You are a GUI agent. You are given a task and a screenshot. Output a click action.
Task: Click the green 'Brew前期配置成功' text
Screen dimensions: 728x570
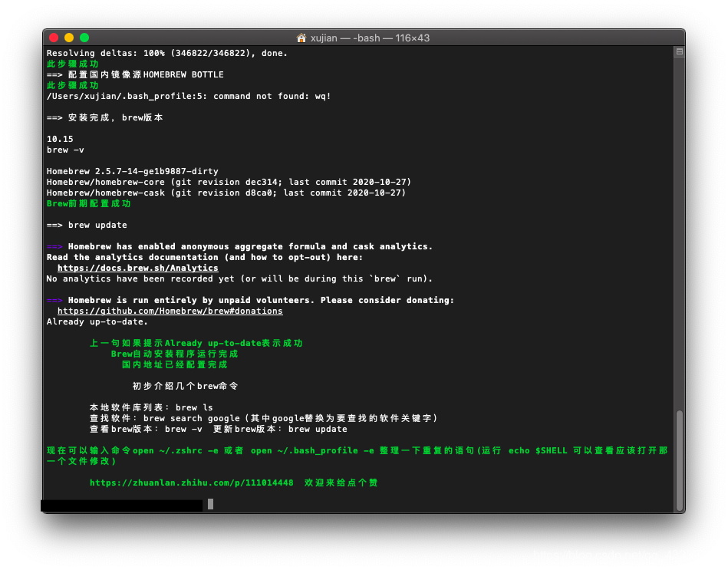[x=88, y=203]
